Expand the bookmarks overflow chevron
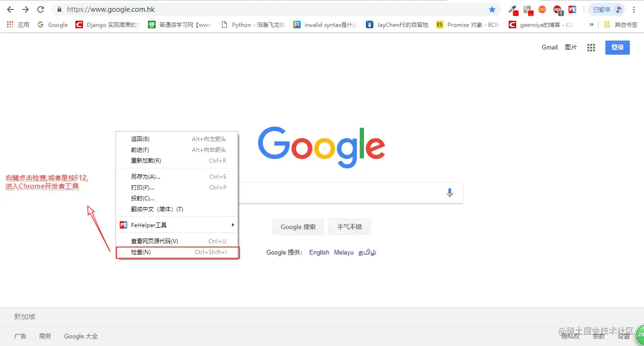 591,25
